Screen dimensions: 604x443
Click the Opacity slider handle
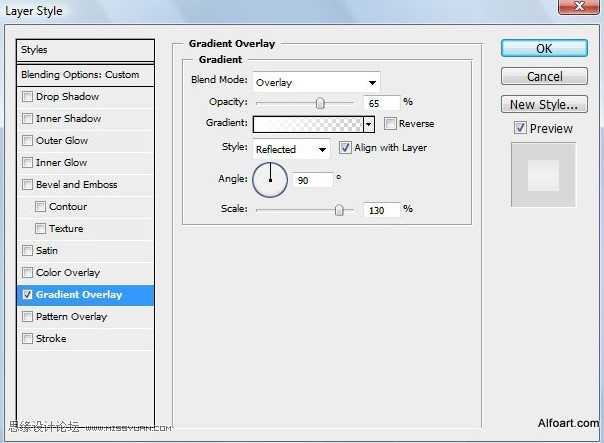(320, 103)
